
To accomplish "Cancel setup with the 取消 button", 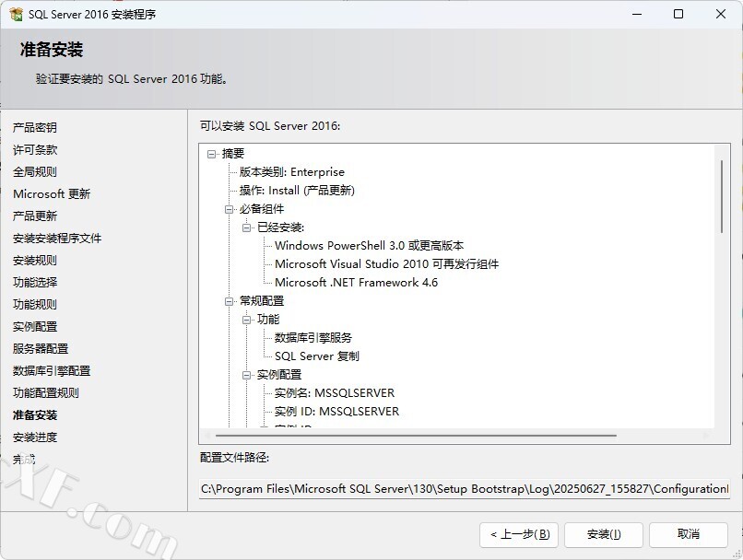I will coord(689,534).
